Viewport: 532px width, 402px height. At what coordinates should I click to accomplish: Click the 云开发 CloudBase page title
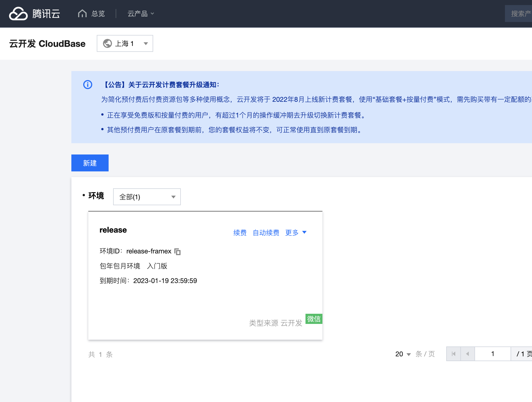coord(47,44)
